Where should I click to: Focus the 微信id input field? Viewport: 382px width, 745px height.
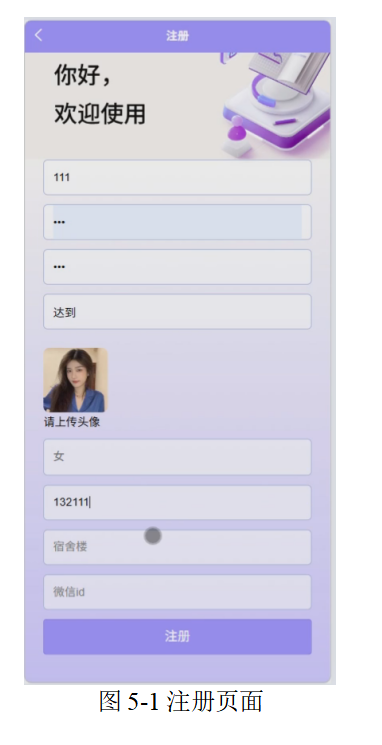point(177,592)
